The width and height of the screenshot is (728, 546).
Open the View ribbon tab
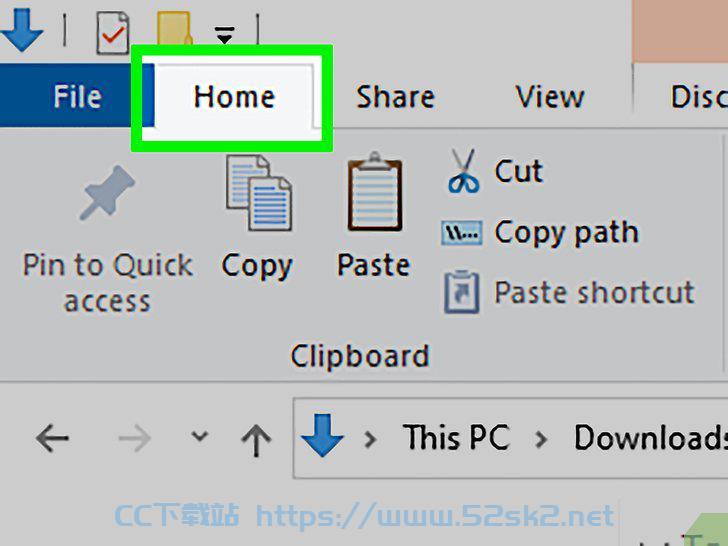click(550, 96)
